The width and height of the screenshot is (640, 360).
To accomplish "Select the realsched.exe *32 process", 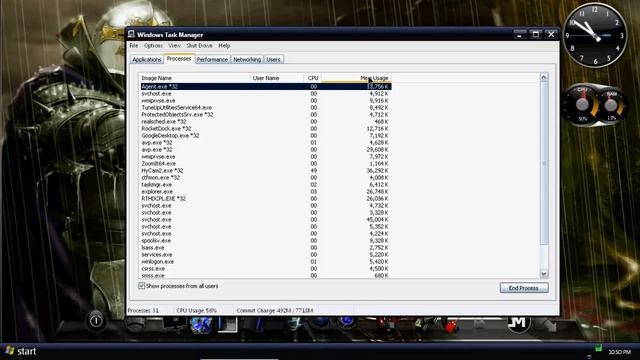I will tap(266, 122).
